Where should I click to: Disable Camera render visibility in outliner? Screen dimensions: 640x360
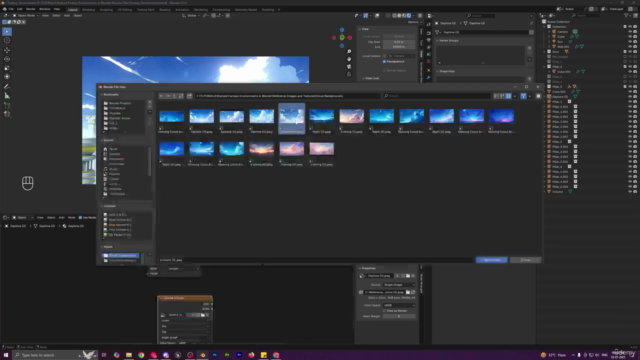pos(635,31)
